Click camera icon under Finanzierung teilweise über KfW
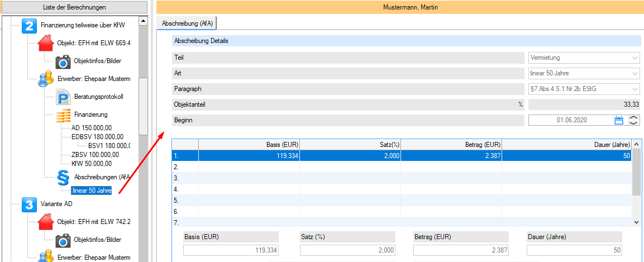This screenshot has width=644, height=262. point(63,61)
